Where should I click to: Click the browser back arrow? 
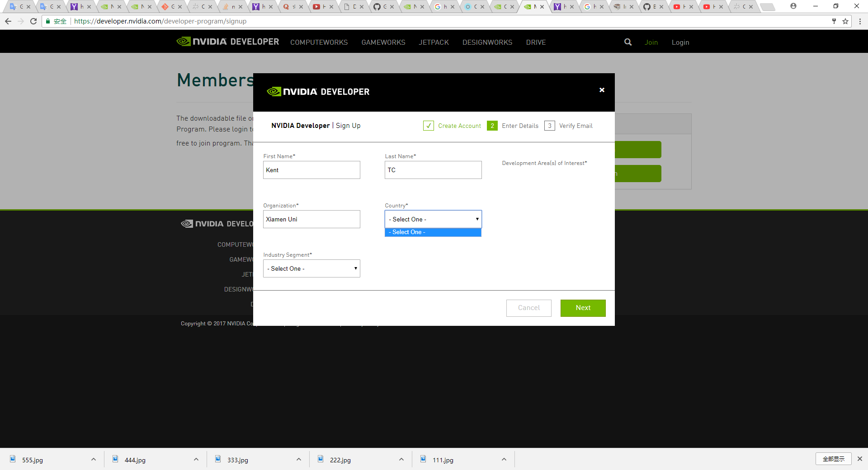pyautogui.click(x=8, y=21)
